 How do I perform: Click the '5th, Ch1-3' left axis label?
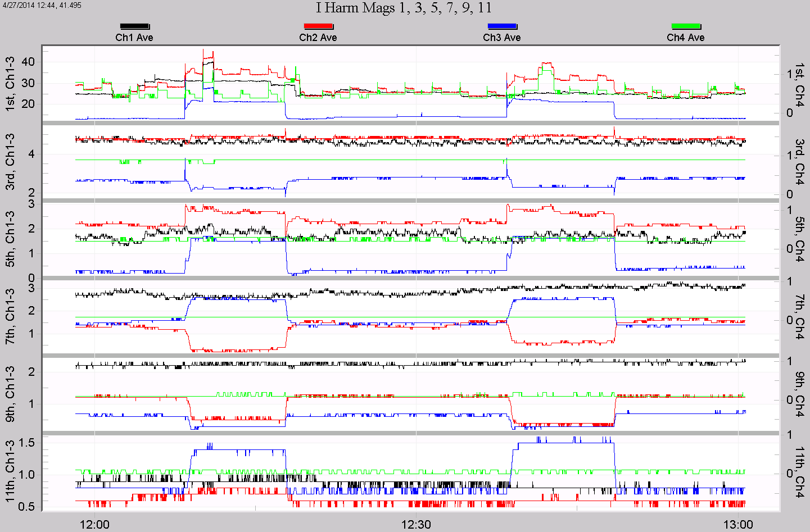[x=10, y=239]
